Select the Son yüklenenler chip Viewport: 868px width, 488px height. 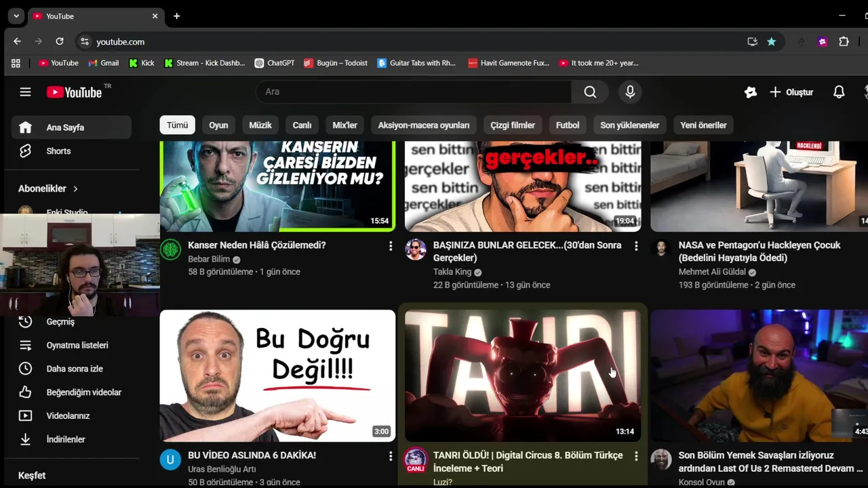click(x=630, y=125)
